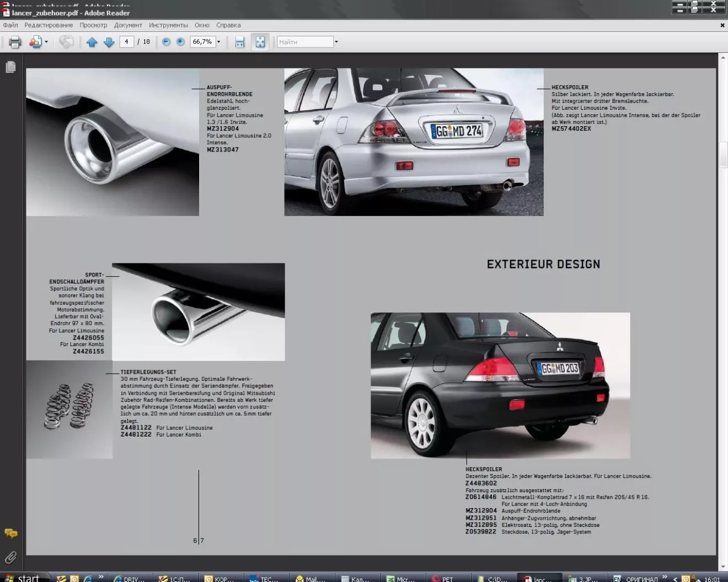Toggle the fit full page view button

click(260, 42)
